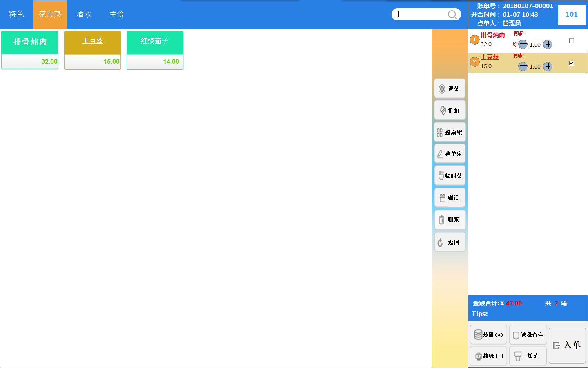Image resolution: width=588 pixels, height=368 pixels.
Task: Click the 整桌缓 hold table button
Action: pos(450,132)
